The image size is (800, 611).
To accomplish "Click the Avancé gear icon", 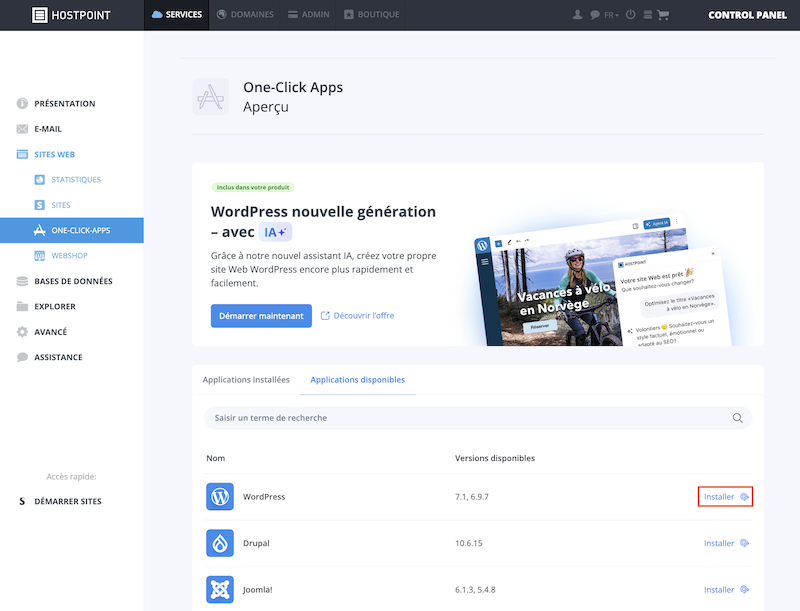I will pos(22,332).
